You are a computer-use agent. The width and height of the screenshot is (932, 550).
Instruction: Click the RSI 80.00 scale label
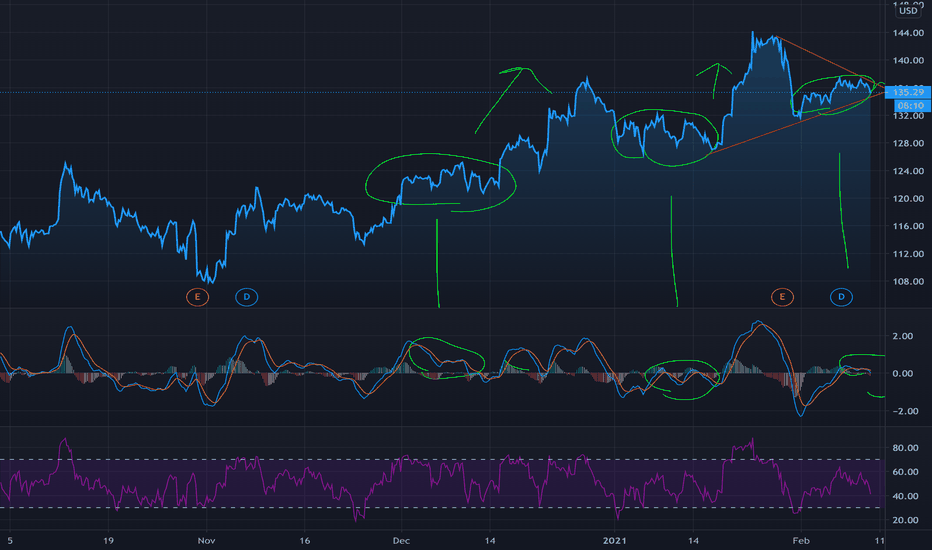tap(906, 448)
